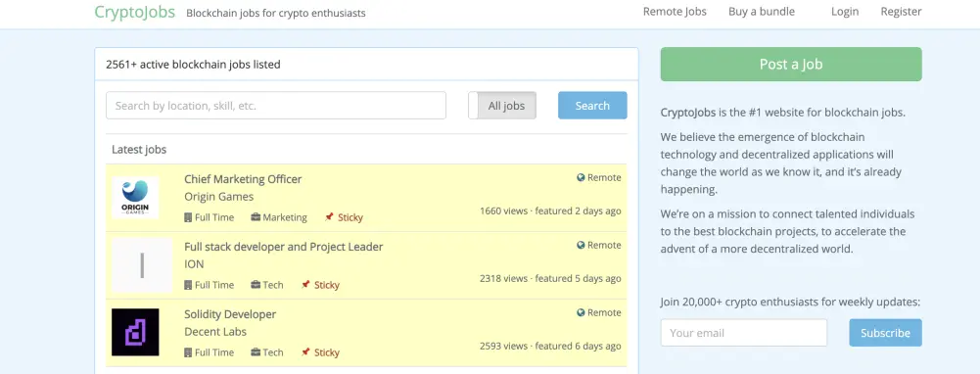The width and height of the screenshot is (980, 374).
Task: Click pushpin icon in Origin Games row
Action: [329, 217]
